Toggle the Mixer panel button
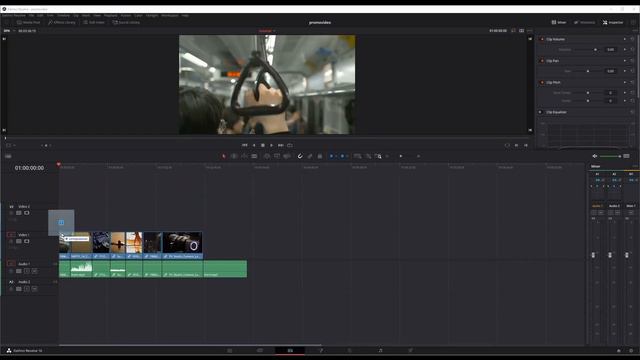The image size is (640, 360). click(x=559, y=22)
